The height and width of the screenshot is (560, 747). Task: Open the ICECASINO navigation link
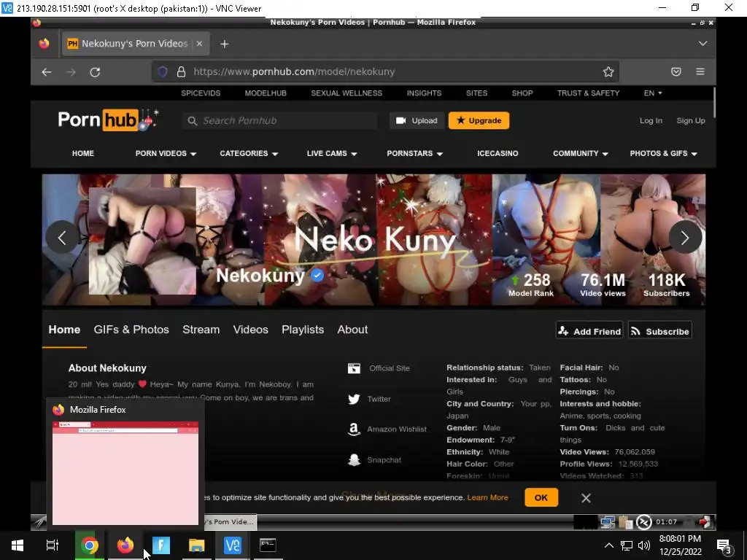click(x=498, y=153)
